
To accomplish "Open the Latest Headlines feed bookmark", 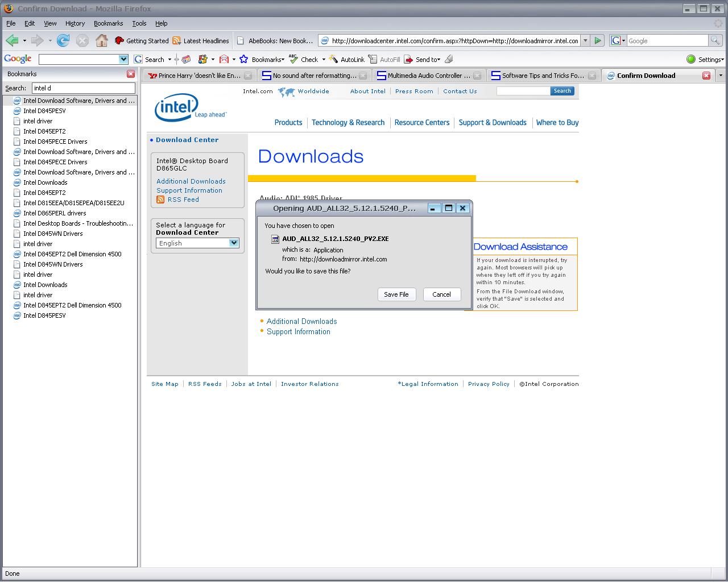I will pos(201,41).
